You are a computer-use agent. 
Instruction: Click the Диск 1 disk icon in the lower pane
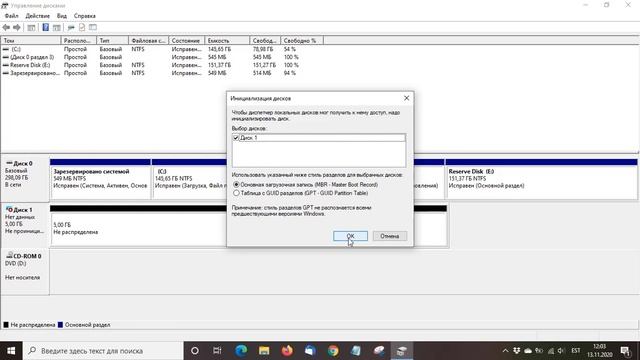click(9, 209)
